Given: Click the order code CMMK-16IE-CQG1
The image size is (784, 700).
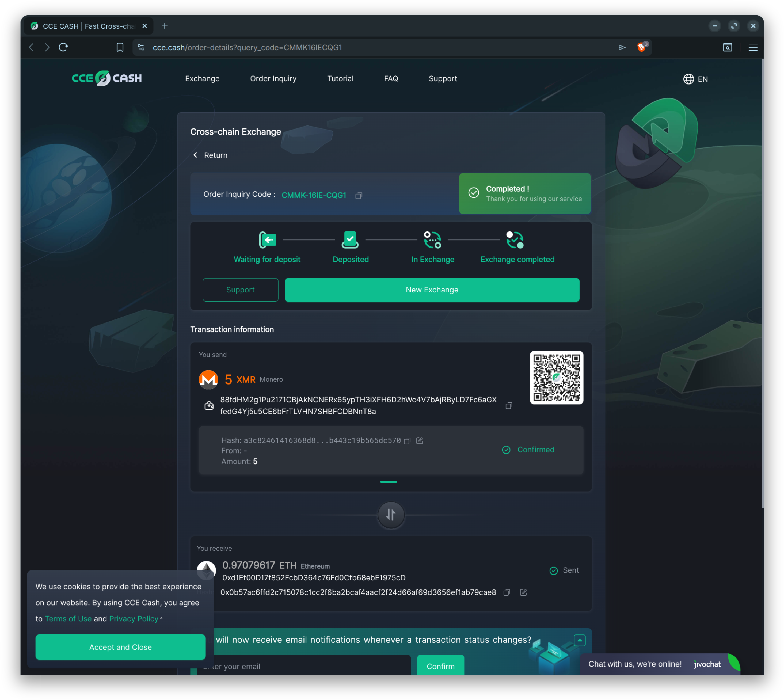Looking at the screenshot, I should pyautogui.click(x=314, y=195).
